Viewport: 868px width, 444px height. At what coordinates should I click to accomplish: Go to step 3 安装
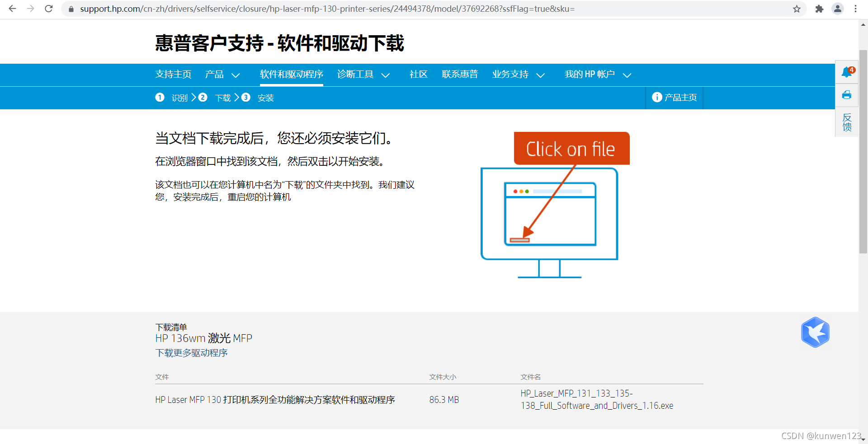point(258,98)
